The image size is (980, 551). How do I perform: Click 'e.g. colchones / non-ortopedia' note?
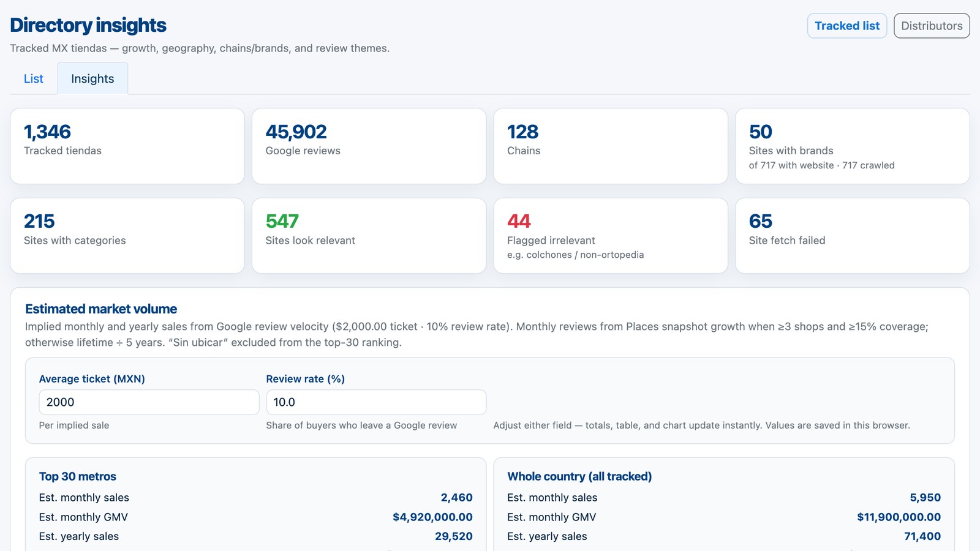pos(575,255)
